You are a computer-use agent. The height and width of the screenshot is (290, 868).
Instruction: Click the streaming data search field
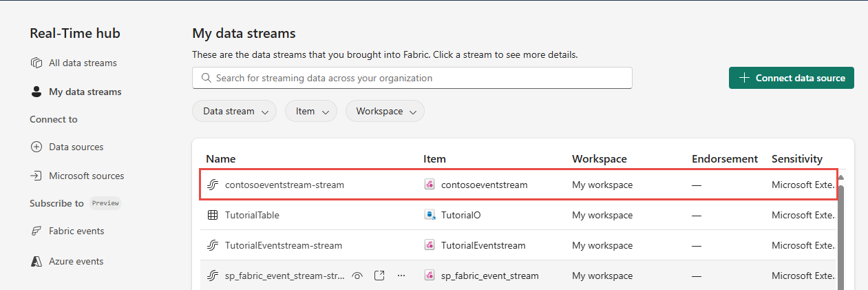point(412,78)
